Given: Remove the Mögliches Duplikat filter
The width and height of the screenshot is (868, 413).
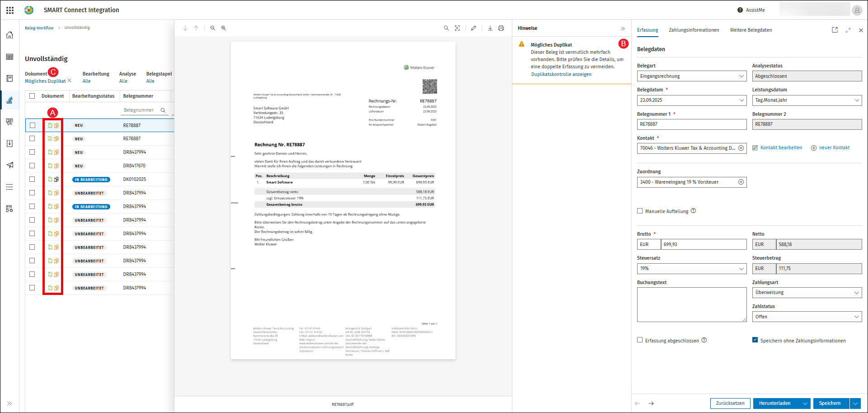Looking at the screenshot, I should [70, 81].
